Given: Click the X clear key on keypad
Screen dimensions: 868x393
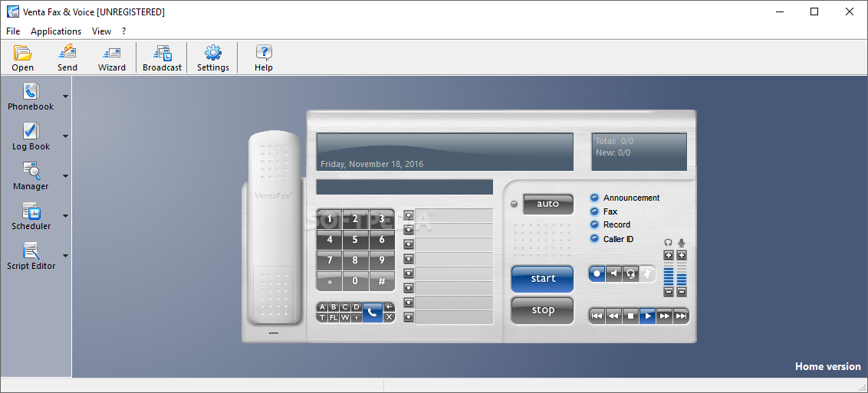Looking at the screenshot, I should (389, 317).
